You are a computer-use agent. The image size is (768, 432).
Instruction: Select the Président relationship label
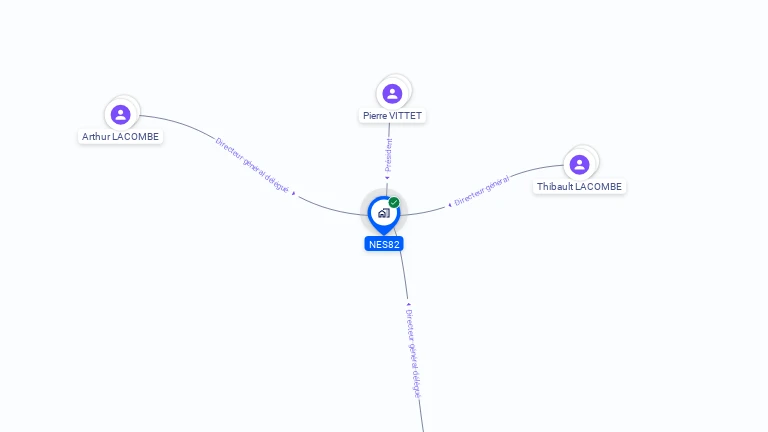tap(389, 155)
